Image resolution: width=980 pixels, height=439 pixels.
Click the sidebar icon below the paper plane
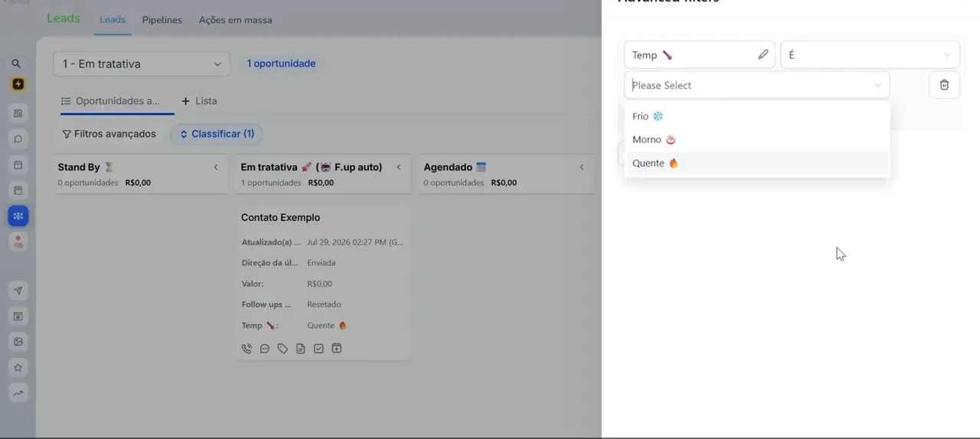(18, 317)
